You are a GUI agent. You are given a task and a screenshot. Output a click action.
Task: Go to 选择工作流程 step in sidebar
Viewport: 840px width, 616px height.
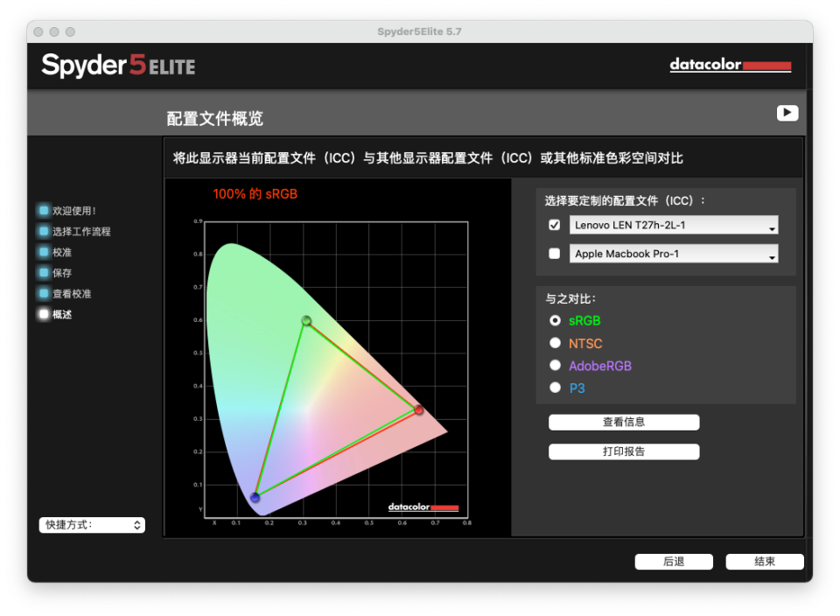tap(81, 231)
